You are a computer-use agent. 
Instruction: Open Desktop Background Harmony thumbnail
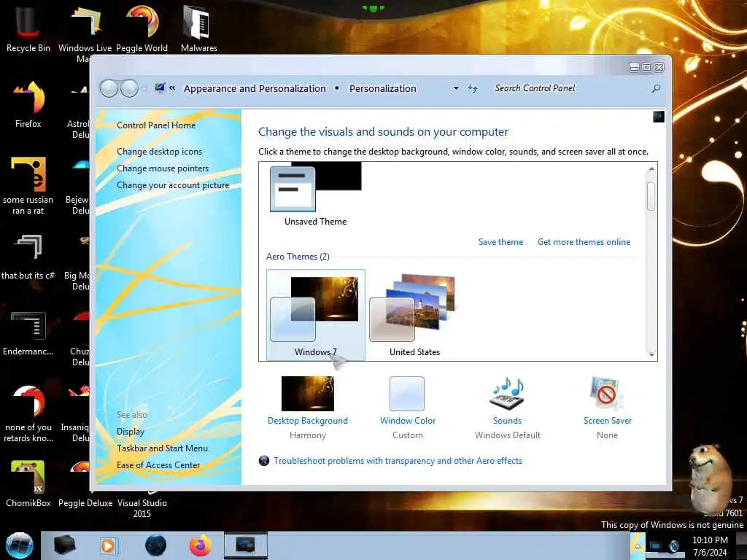click(x=308, y=393)
